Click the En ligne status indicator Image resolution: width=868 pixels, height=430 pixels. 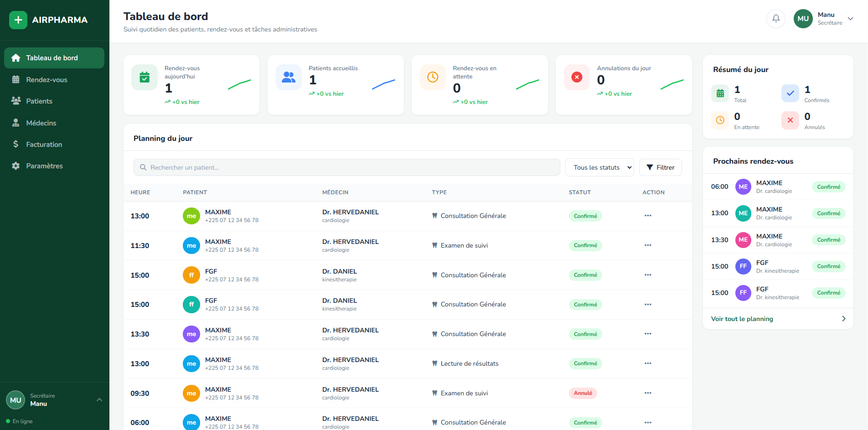pos(19,421)
